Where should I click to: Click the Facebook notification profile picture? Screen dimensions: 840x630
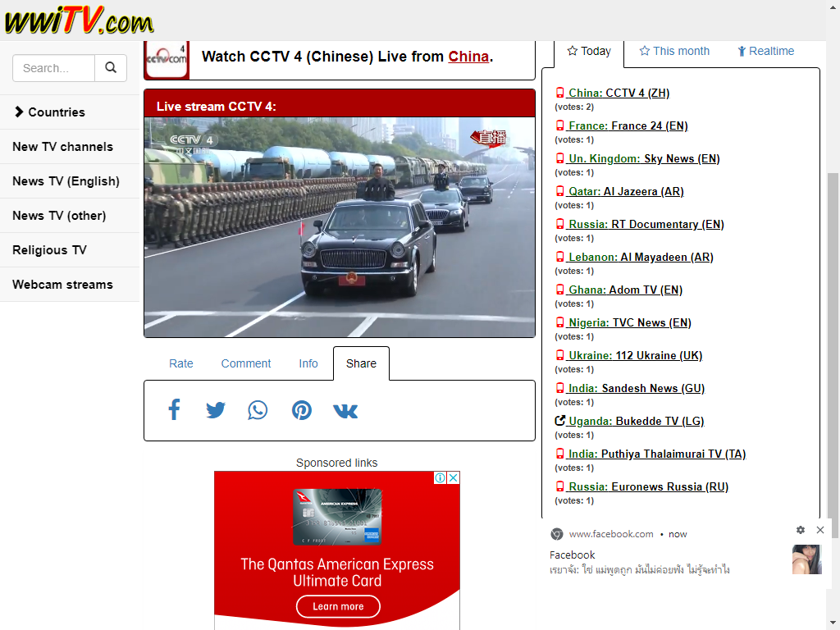pyautogui.click(x=807, y=559)
